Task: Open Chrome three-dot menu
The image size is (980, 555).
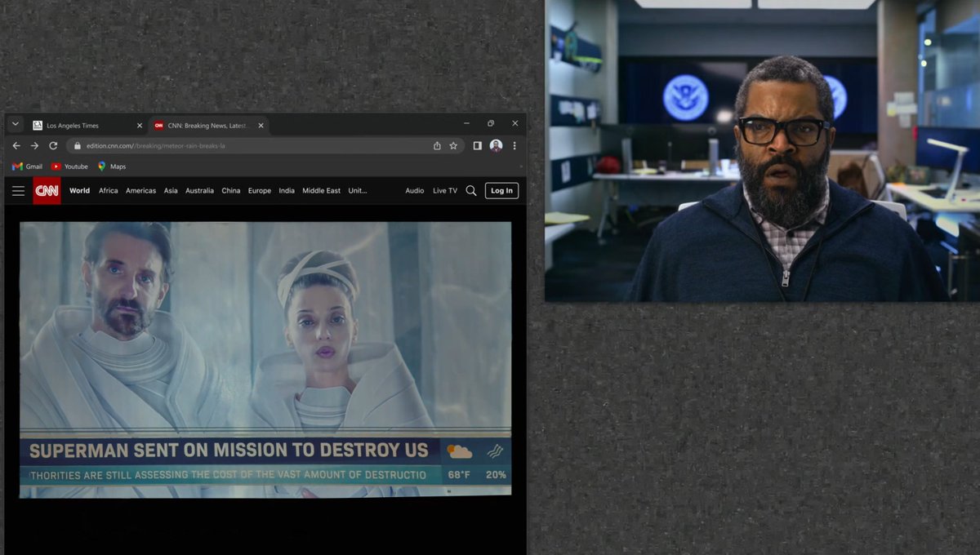Action: point(514,145)
